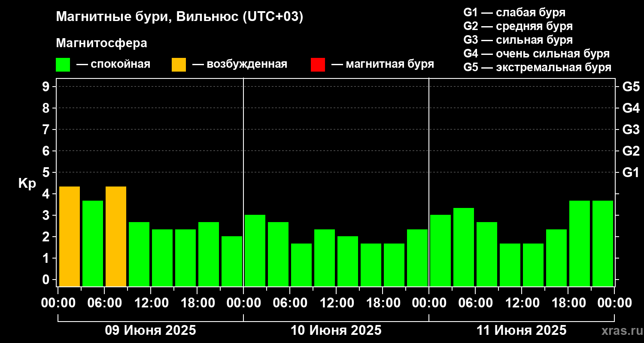Click the right-axis 'G3' level label
Image resolution: width=644 pixels, height=343 pixels.
pyautogui.click(x=631, y=129)
